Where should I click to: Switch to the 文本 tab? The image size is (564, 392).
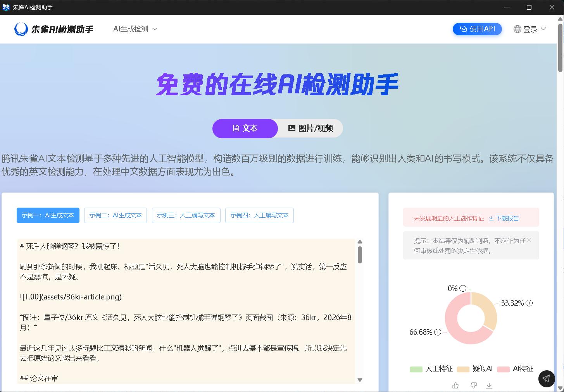tap(245, 128)
